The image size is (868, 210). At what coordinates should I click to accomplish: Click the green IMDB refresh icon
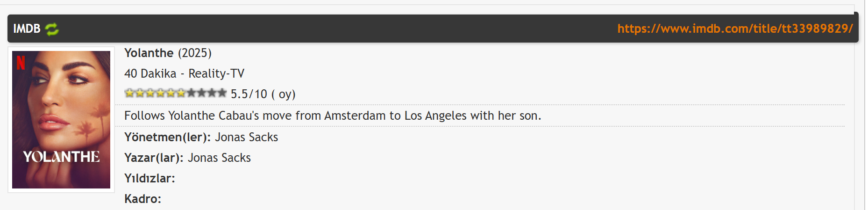pos(52,29)
